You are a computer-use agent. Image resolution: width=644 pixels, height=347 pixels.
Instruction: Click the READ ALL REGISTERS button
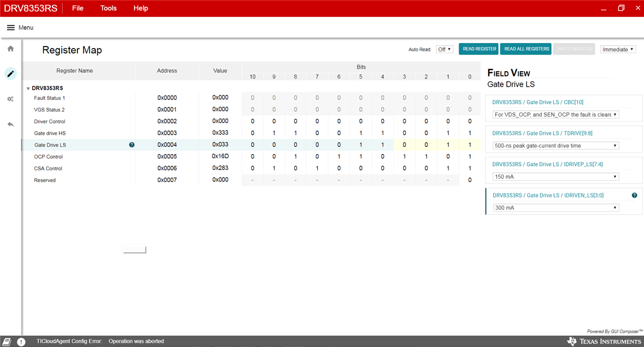pos(526,49)
